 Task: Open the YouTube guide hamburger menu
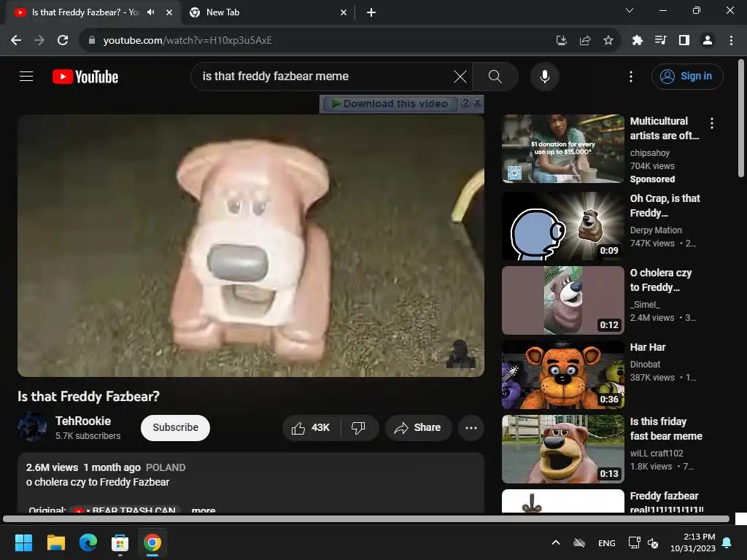[x=26, y=76]
